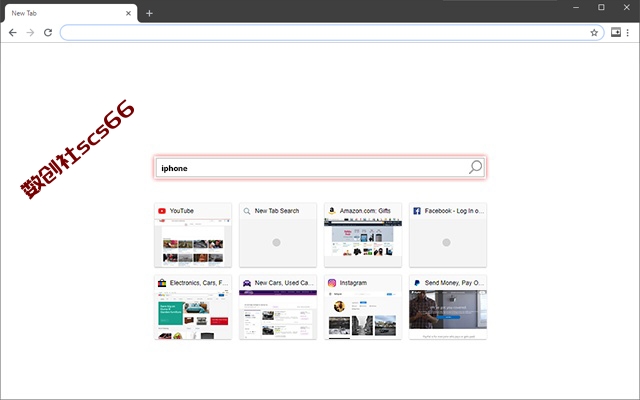Open the Send Money, Pay Online title

tap(454, 283)
